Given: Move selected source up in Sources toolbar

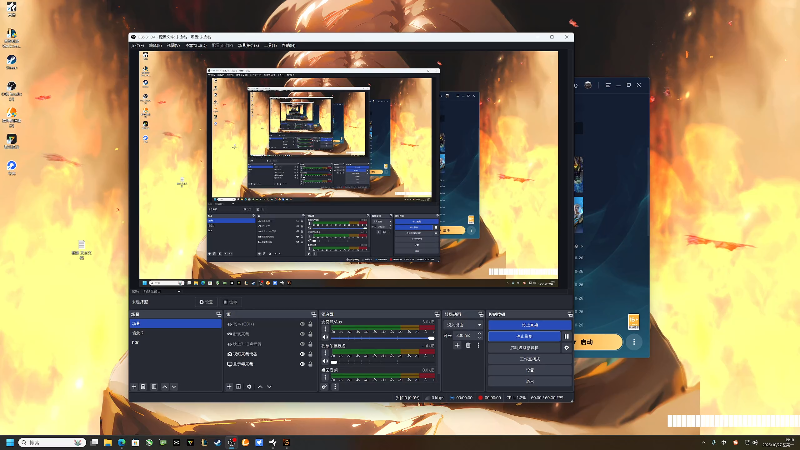Looking at the screenshot, I should click(260, 387).
